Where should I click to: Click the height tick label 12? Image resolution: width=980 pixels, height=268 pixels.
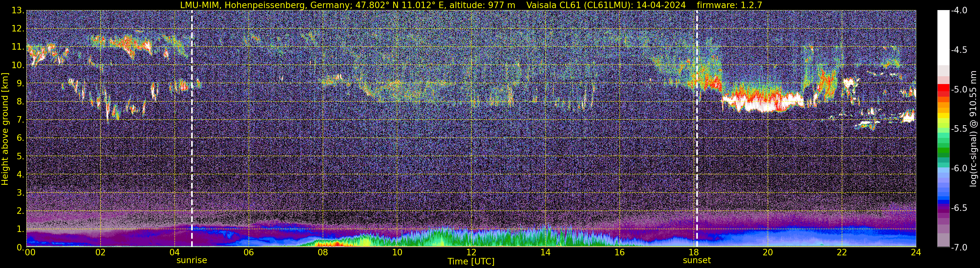[x=18, y=29]
